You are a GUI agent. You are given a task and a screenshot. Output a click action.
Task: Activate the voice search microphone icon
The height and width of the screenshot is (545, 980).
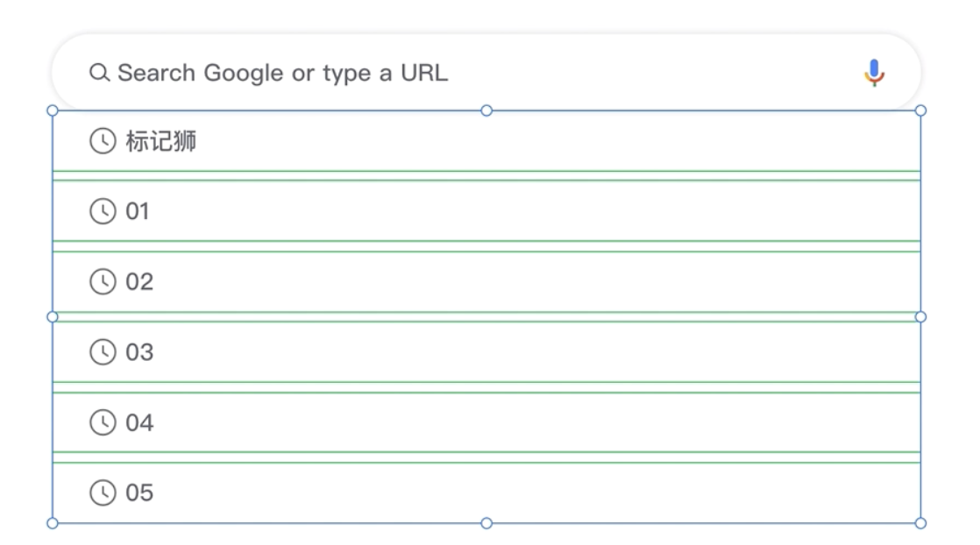point(876,74)
